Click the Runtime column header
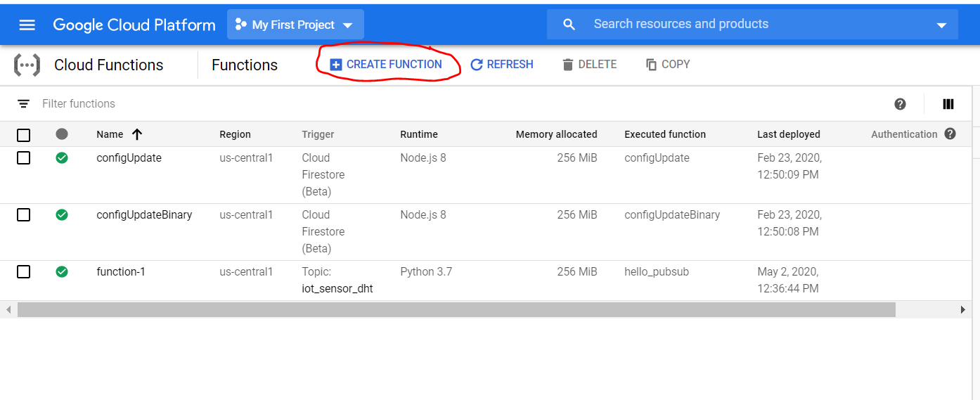The image size is (980, 400). pos(419,134)
